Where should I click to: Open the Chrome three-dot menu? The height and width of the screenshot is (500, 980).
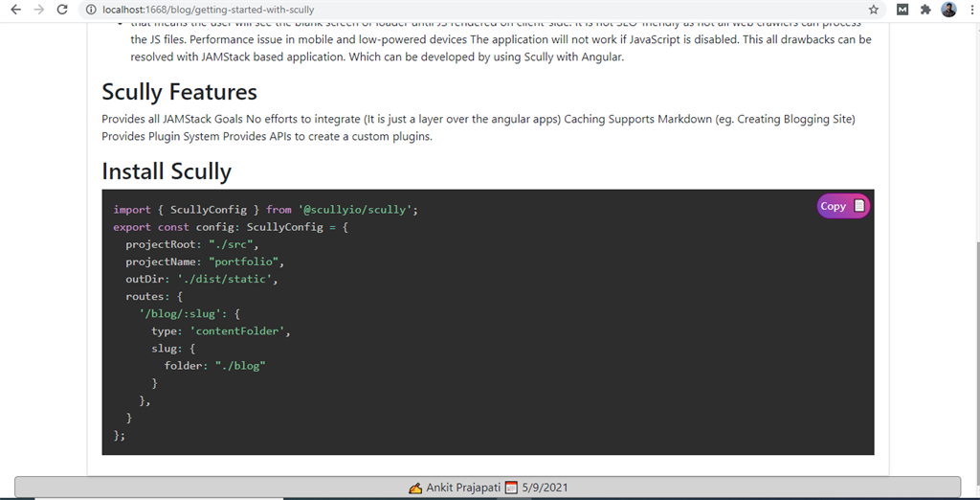pyautogui.click(x=970, y=10)
